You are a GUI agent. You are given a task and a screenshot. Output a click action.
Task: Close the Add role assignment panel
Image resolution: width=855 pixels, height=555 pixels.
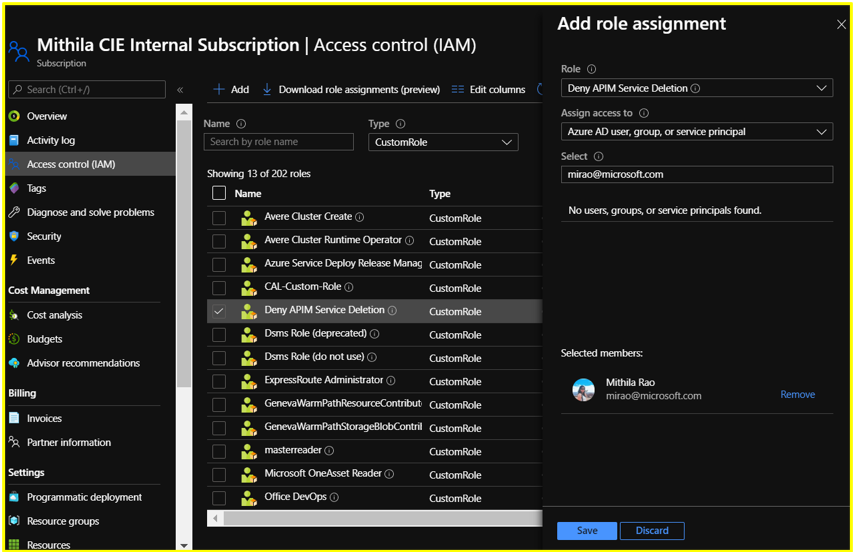pos(841,25)
